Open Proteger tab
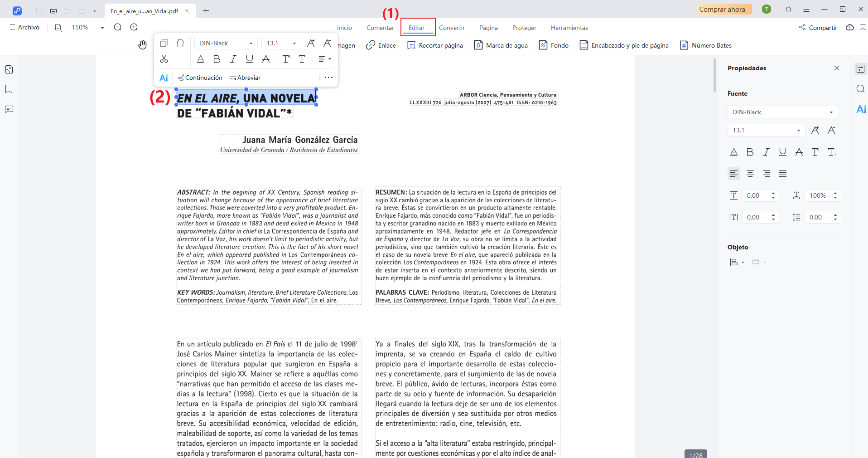Viewport: 868px width, 458px height. point(524,28)
